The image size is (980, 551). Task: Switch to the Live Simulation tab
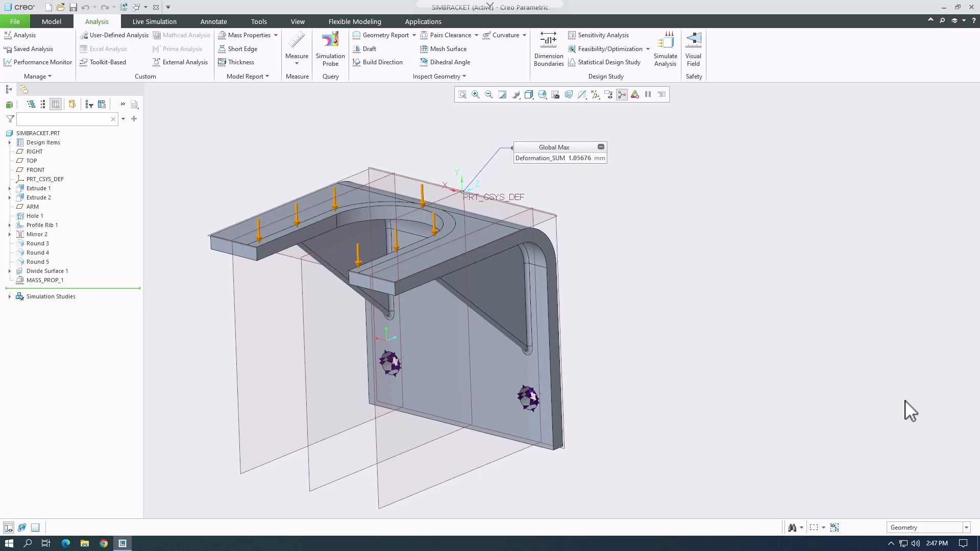[x=154, y=21]
